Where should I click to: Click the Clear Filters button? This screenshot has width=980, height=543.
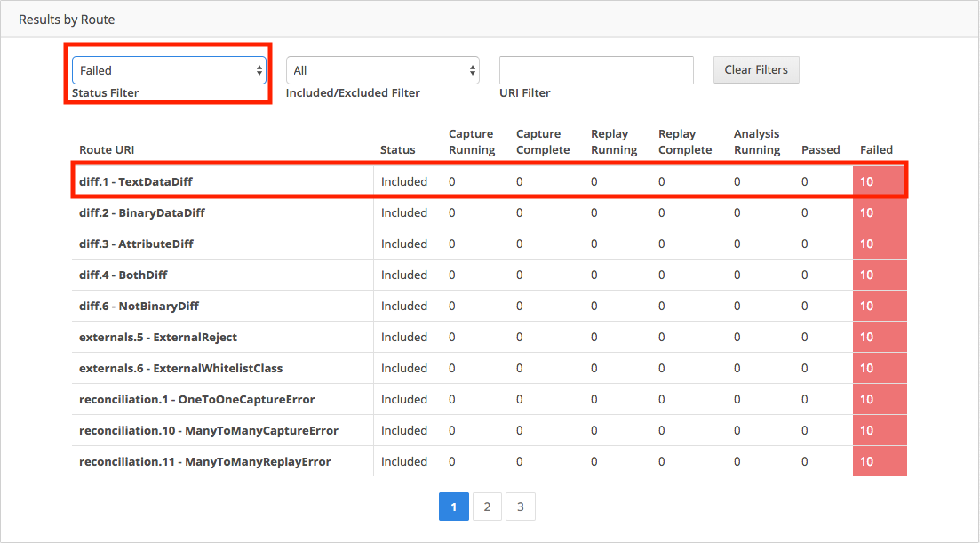tap(756, 69)
